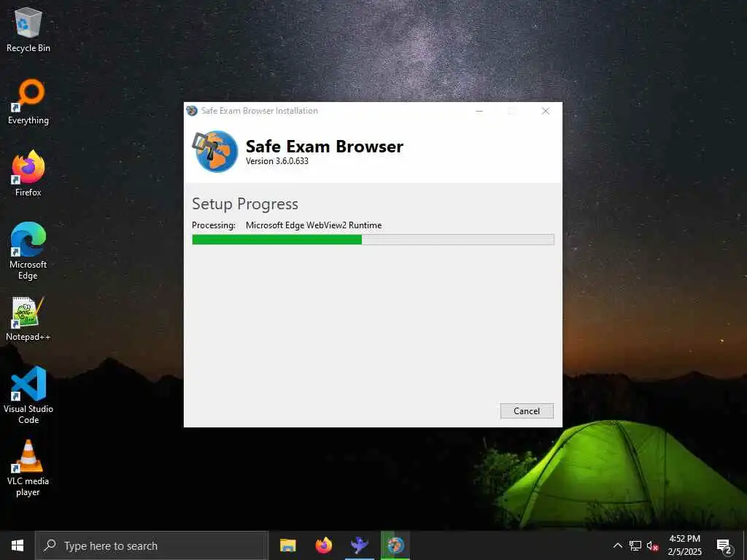Click the Version 3.6.0.633 text
This screenshot has height=560, width=747.
(x=277, y=161)
